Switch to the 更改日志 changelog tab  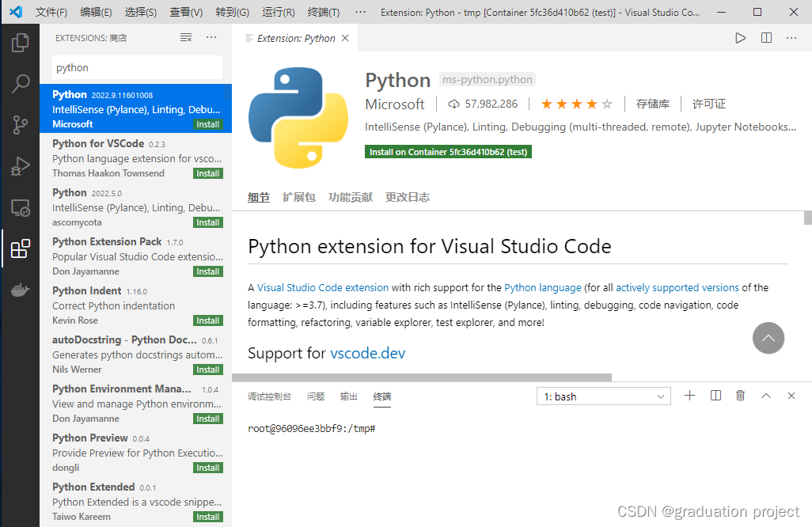(408, 197)
